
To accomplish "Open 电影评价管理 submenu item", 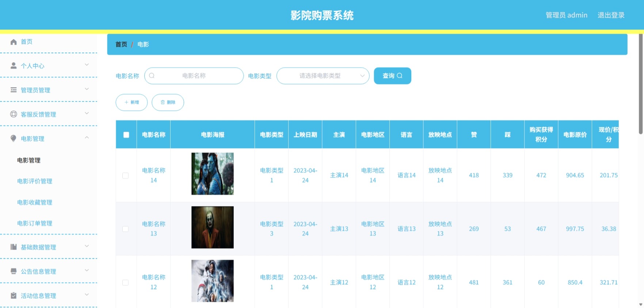I will click(x=35, y=181).
